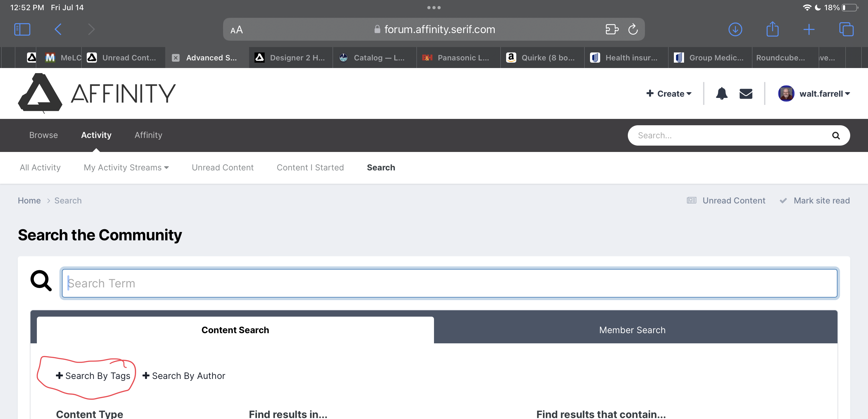Open Content I Started

pos(310,168)
